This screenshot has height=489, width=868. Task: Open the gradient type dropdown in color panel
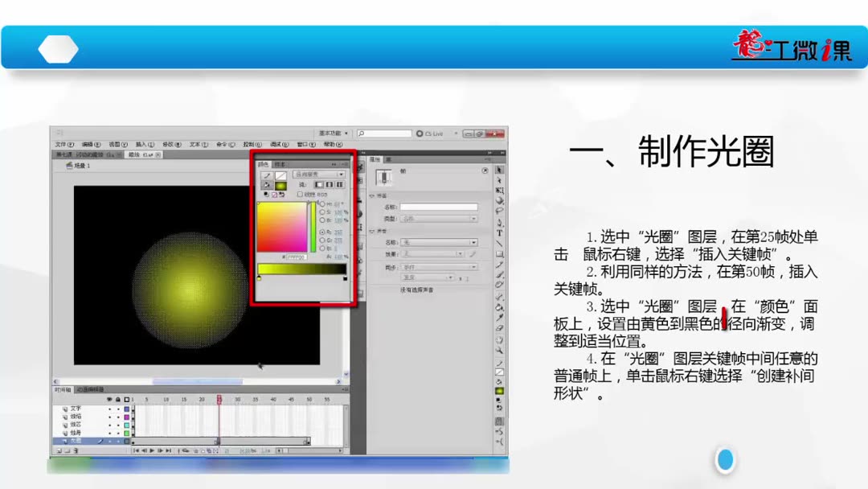319,175
